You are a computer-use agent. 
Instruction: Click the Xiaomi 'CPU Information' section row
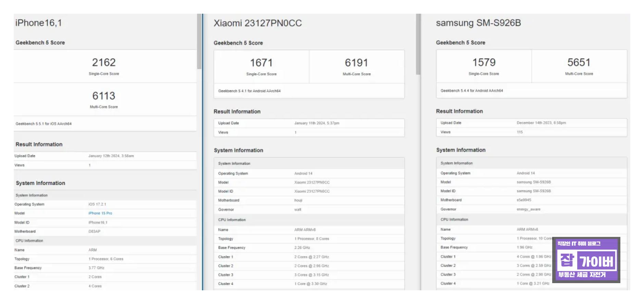[x=309, y=220]
